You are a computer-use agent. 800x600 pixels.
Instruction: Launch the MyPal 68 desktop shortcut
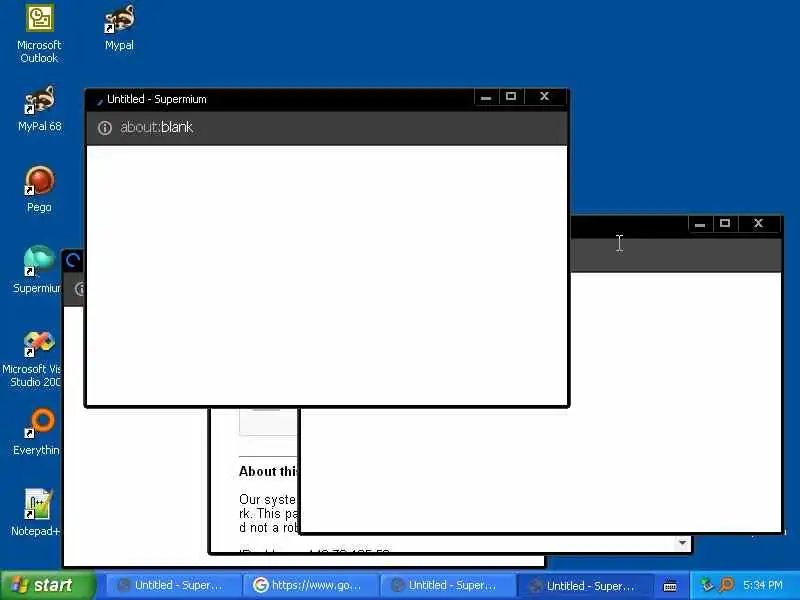40,109
